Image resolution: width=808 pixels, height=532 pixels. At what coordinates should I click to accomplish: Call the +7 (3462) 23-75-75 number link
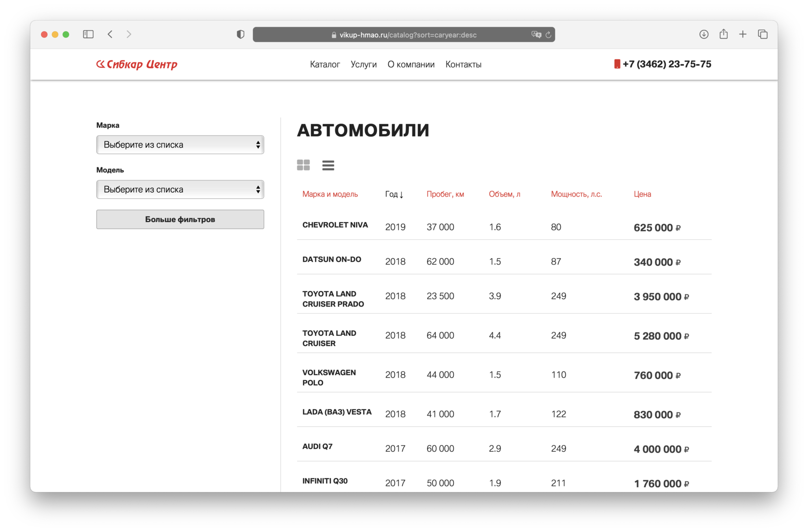[x=667, y=64]
